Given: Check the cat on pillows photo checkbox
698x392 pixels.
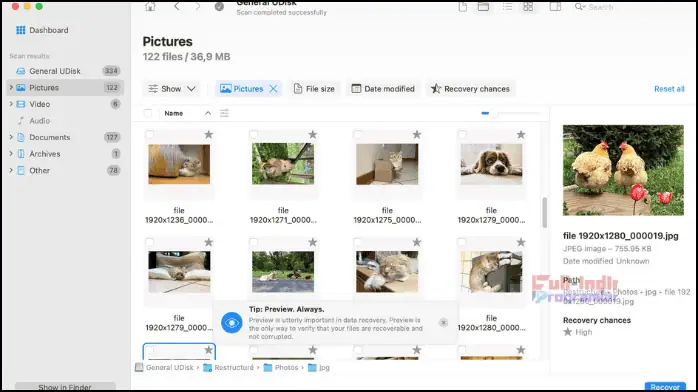Looking at the screenshot, I should pos(150,242).
